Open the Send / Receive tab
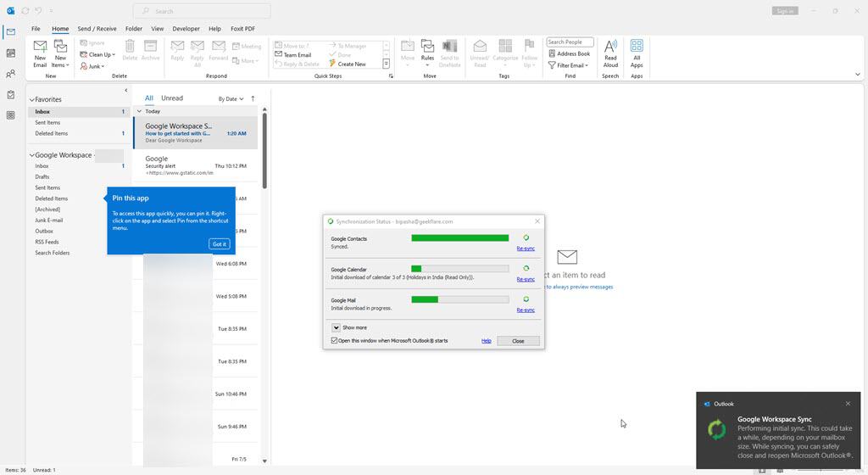Viewport: 868px width, 475px height. pyautogui.click(x=97, y=29)
